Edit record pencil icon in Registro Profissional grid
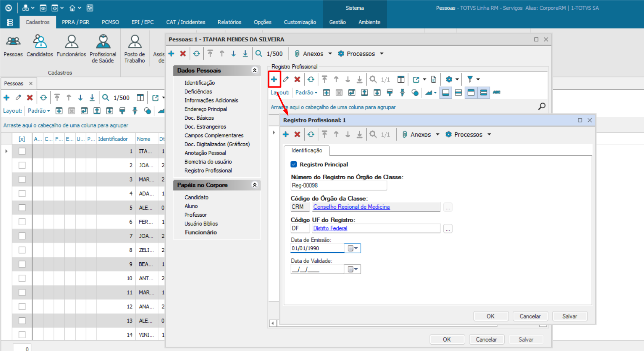This screenshot has width=644, height=351. (x=286, y=79)
